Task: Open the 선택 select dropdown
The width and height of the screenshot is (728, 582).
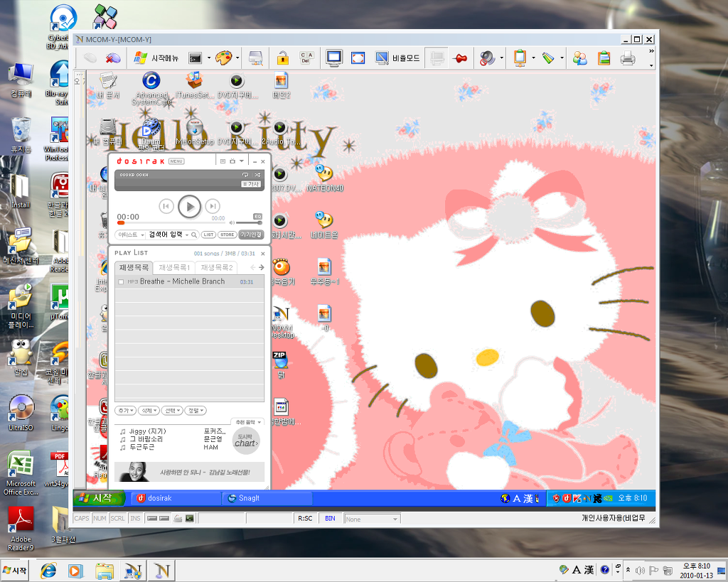Action: [172, 411]
